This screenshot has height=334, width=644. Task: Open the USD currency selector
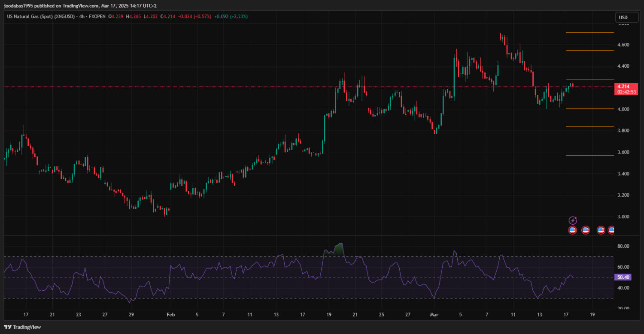pyautogui.click(x=623, y=18)
